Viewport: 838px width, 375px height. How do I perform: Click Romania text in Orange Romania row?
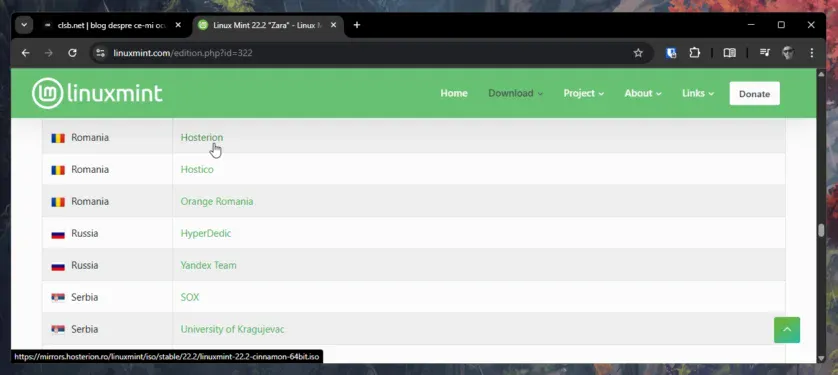[x=90, y=201]
